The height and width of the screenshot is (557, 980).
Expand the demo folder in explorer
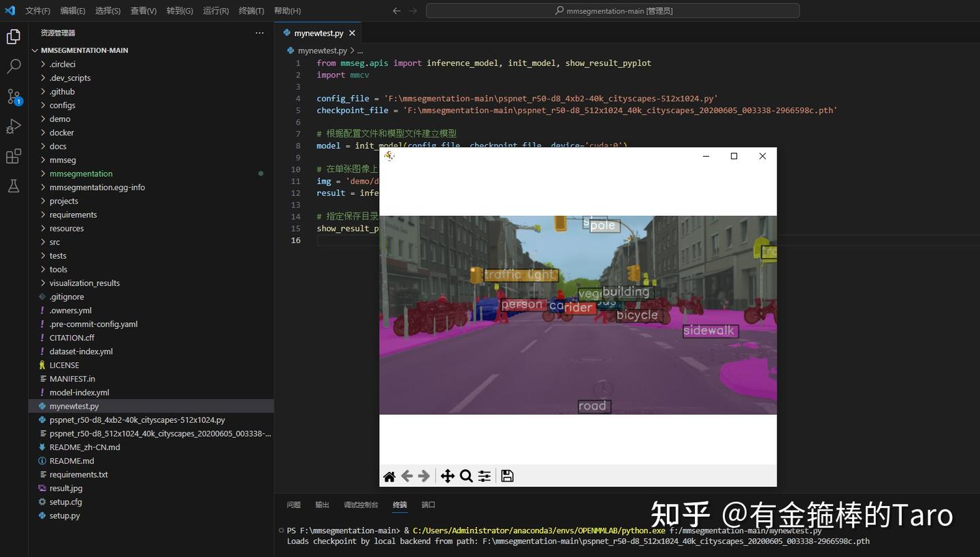click(60, 119)
